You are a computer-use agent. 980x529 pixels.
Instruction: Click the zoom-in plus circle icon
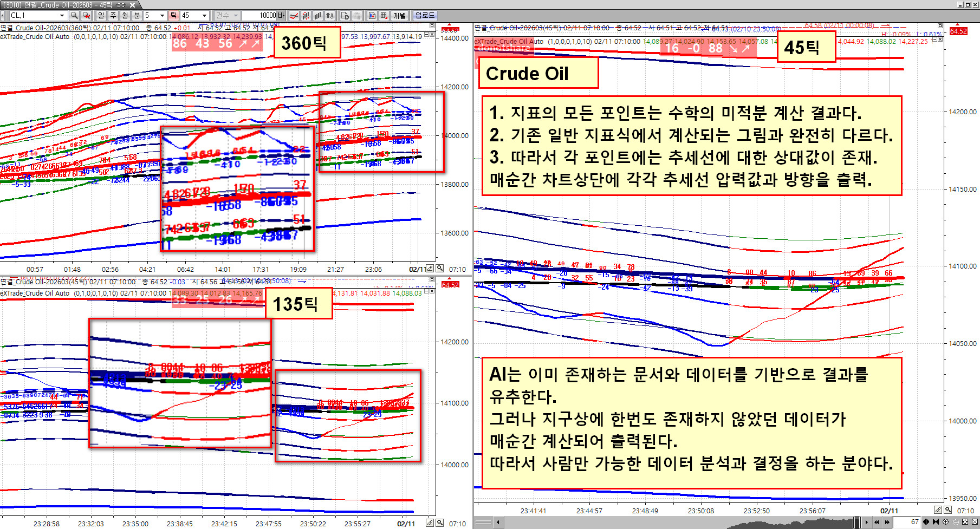tap(945, 522)
